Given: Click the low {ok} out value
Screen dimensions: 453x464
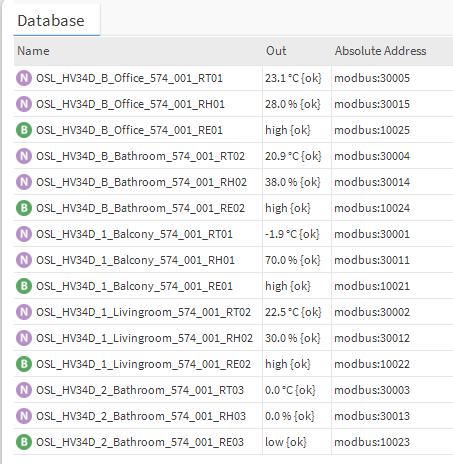Looking at the screenshot, I should (x=286, y=442).
